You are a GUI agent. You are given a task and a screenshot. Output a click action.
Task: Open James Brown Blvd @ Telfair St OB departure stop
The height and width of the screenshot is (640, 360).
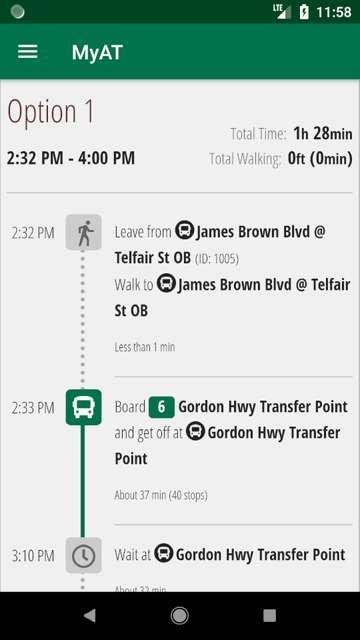220,245
